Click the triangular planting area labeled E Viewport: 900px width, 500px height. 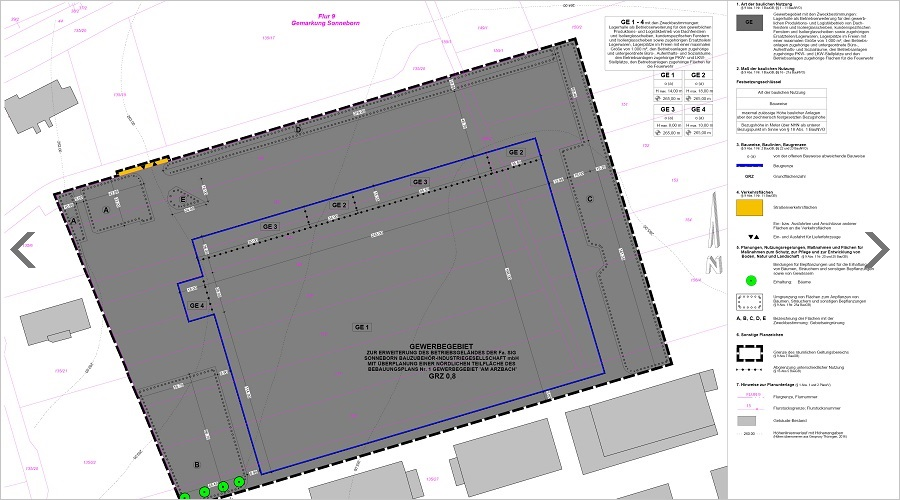click(x=185, y=198)
